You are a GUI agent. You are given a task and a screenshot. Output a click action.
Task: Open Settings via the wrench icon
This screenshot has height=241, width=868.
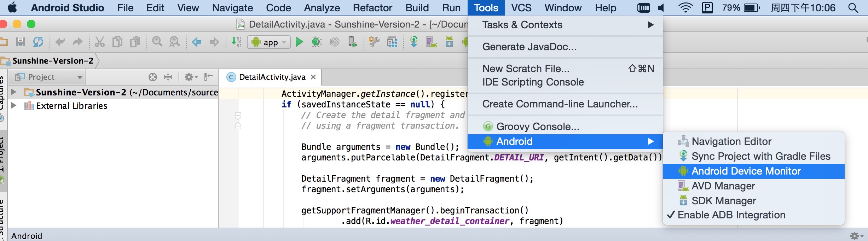[x=374, y=42]
